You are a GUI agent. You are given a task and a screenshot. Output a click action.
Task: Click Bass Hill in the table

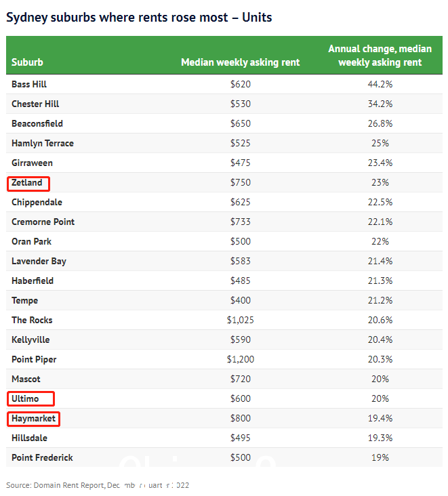click(29, 84)
